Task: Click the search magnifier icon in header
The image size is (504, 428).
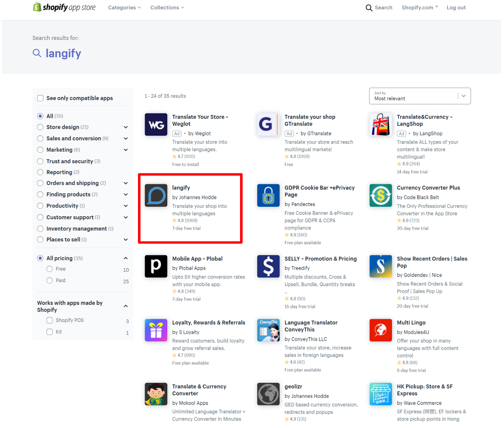Action: click(369, 8)
